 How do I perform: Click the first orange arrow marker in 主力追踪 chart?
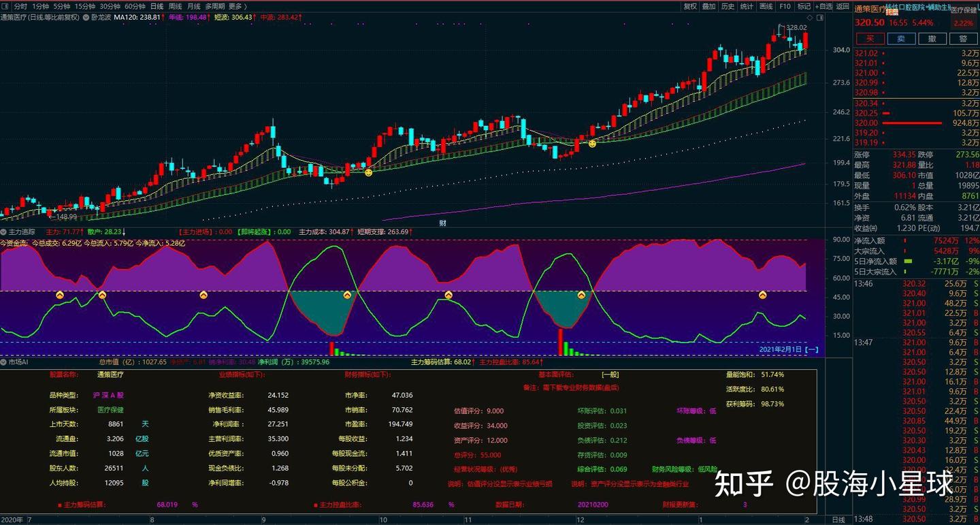(59, 295)
